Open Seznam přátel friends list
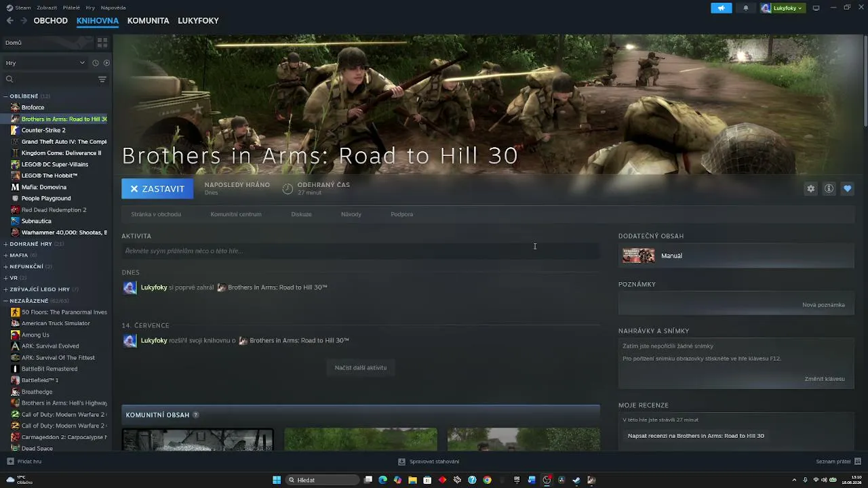Viewport: 868px width, 488px height. (838, 462)
